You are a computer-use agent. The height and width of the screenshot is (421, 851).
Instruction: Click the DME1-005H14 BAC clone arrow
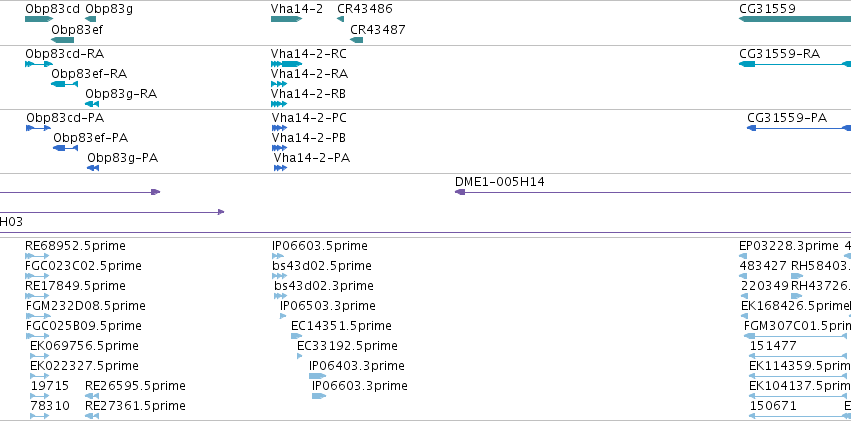point(652,192)
